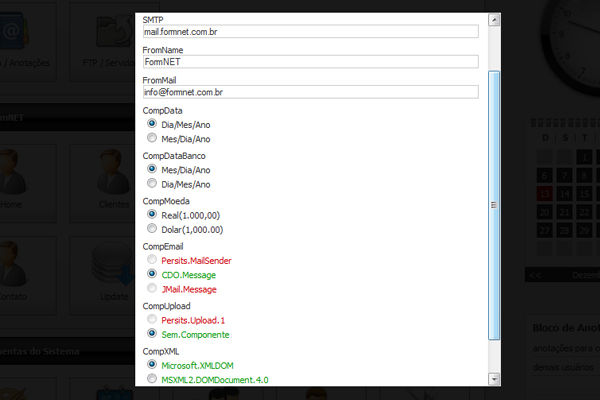
Task: Select Mes/Dia/Ano under CompData
Action: click(152, 137)
